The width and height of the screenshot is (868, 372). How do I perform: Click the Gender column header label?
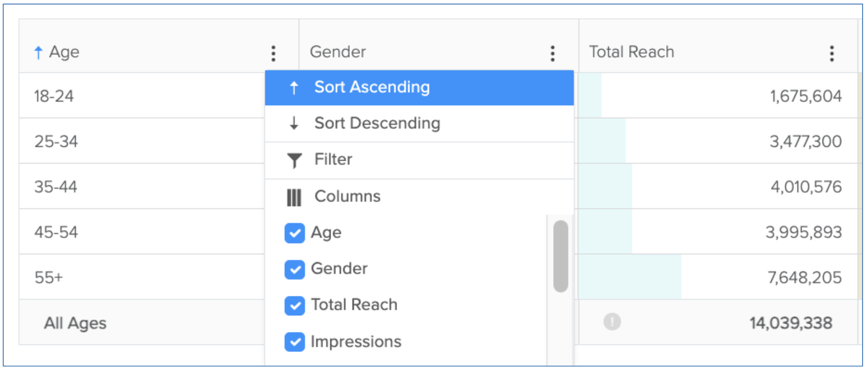[x=338, y=52]
